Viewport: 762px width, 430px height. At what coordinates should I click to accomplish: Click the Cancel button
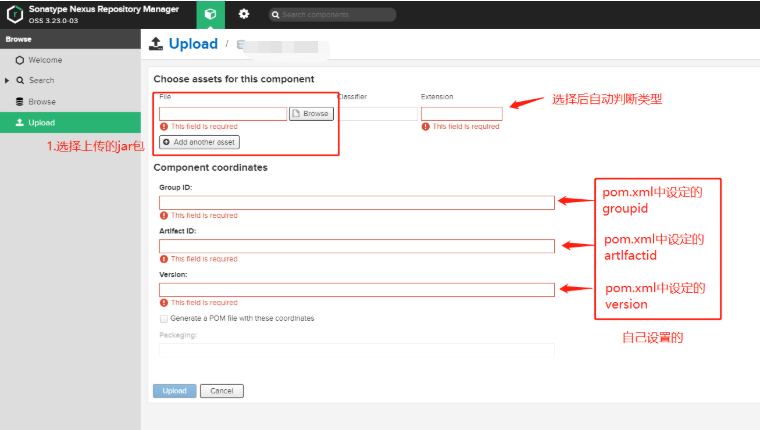point(222,391)
